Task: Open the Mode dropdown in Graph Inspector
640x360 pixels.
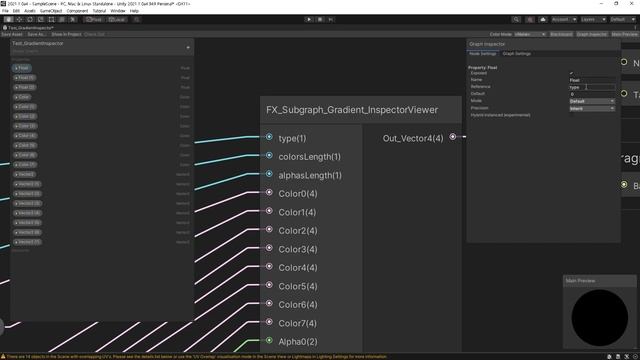Action: point(592,101)
